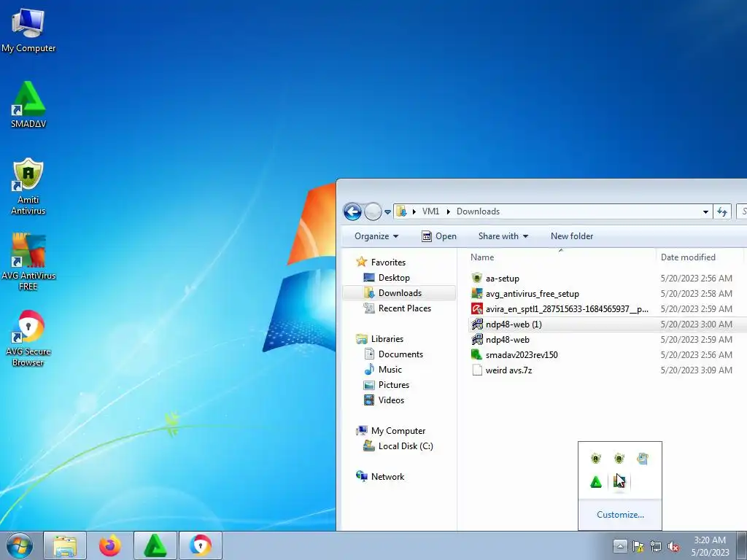Click the Customize... link in tray popup

tap(620, 515)
